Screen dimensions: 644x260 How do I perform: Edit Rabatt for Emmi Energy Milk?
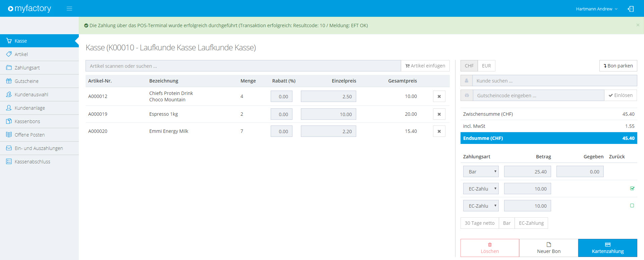[x=281, y=132]
